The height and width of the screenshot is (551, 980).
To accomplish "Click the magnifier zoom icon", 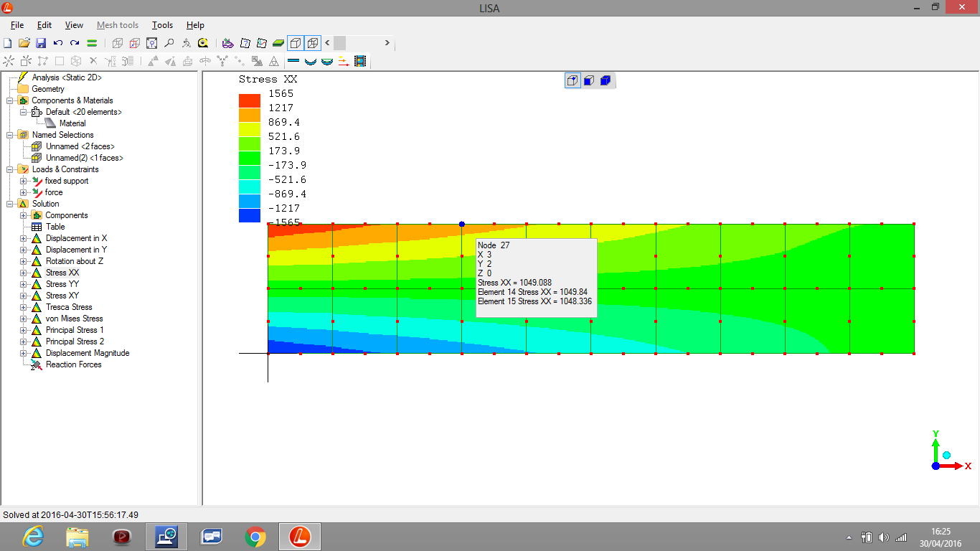I will pyautogui.click(x=169, y=43).
